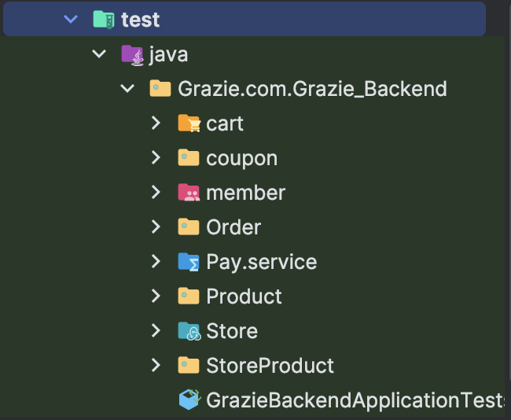Click the Store package icon
The width and height of the screenshot is (511, 420).
(189, 331)
